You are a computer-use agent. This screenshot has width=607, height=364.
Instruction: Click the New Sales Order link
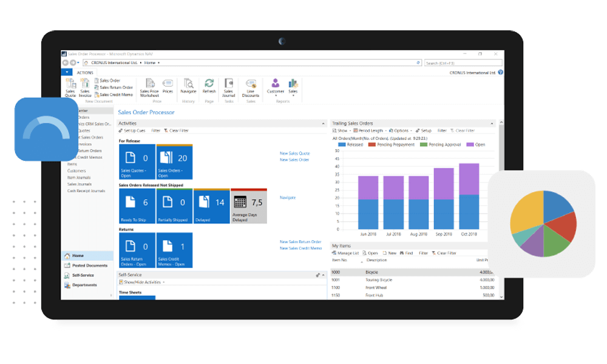(294, 160)
